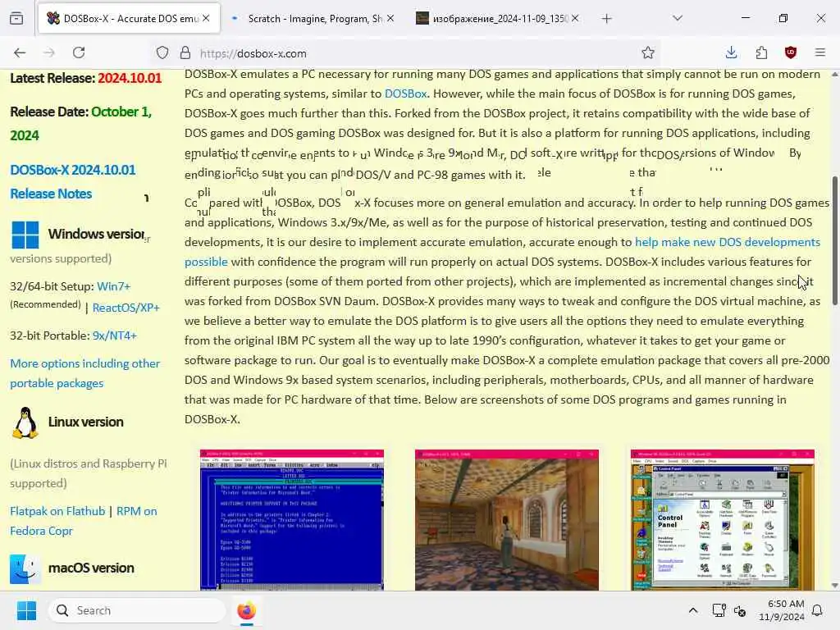This screenshot has height=630, width=840.
Task: Expand the list all tabs chevron
Action: point(678,18)
